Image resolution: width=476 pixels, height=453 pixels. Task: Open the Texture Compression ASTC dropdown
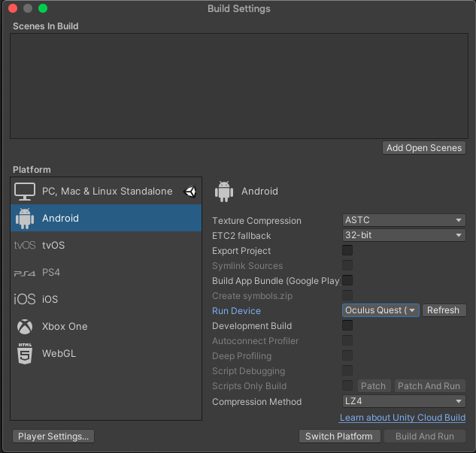(404, 220)
